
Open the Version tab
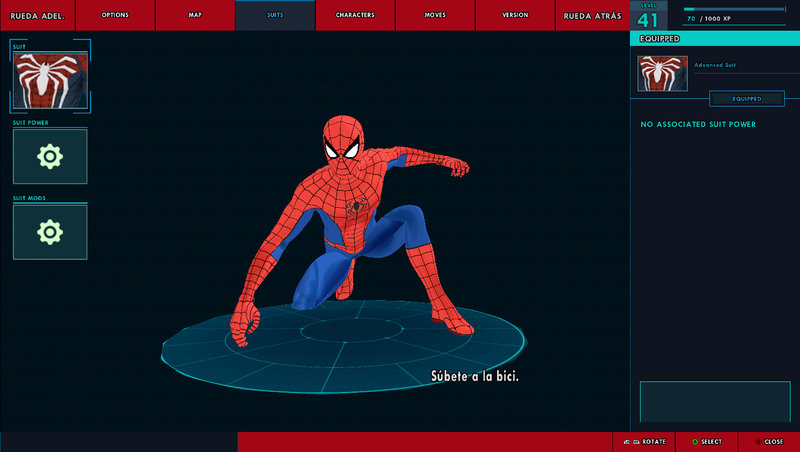point(515,15)
